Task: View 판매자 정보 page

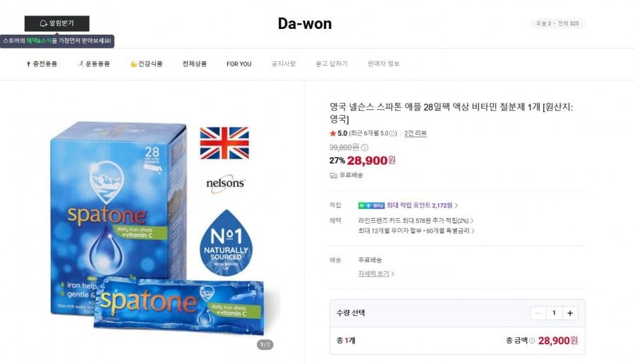Action: [x=384, y=64]
